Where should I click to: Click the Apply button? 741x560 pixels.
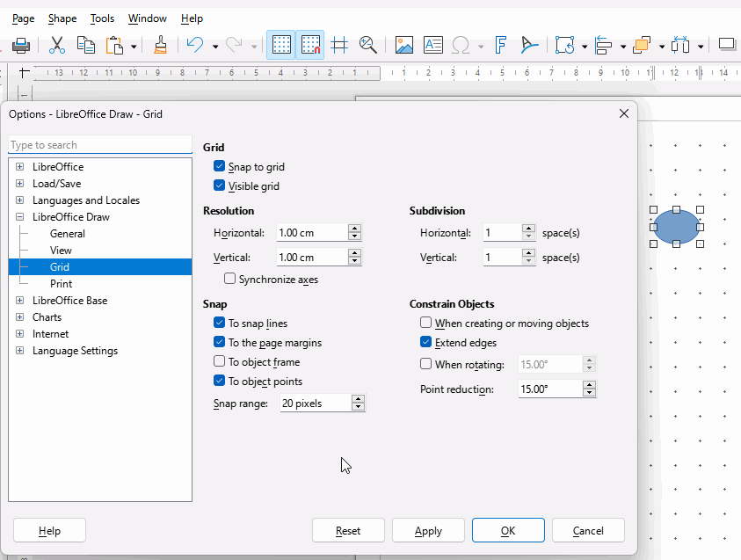point(428,530)
